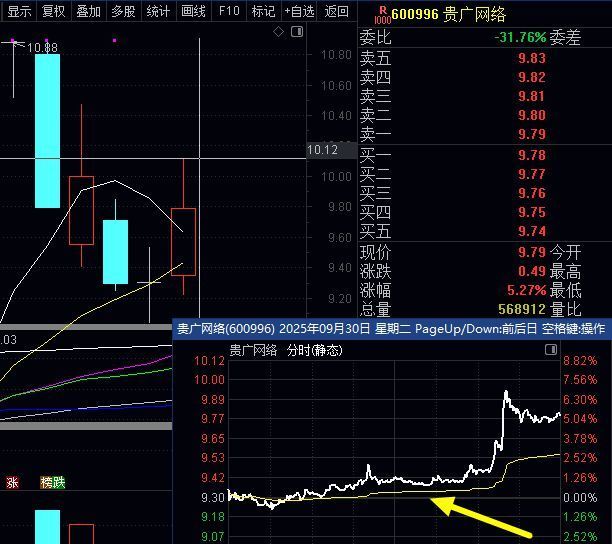Click the green 跌 marker icon
The image size is (612, 544).
[x=59, y=482]
